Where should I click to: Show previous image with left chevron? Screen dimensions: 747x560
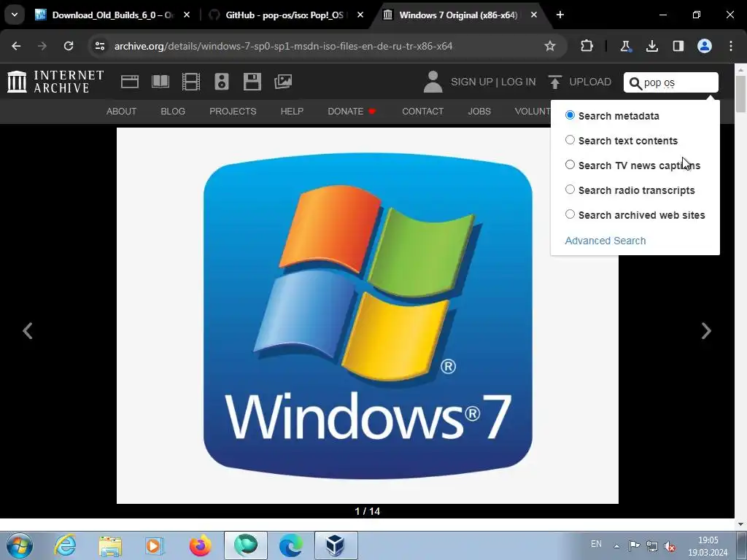[28, 330]
